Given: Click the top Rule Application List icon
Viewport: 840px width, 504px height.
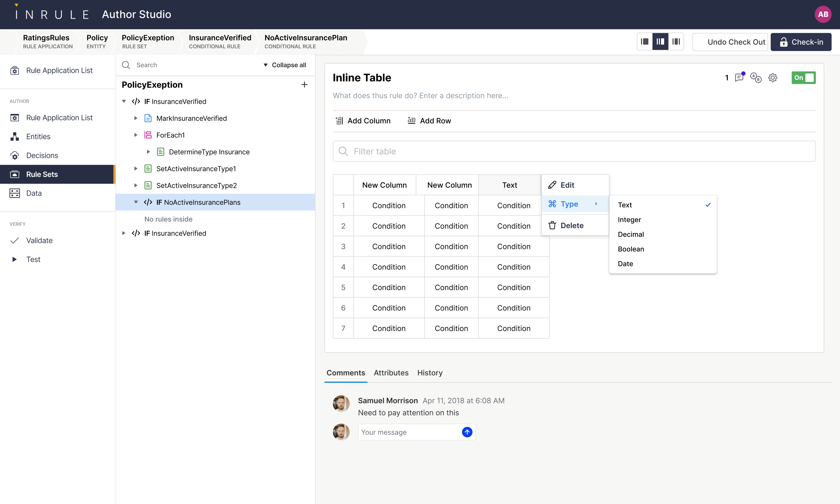Looking at the screenshot, I should 15,70.
